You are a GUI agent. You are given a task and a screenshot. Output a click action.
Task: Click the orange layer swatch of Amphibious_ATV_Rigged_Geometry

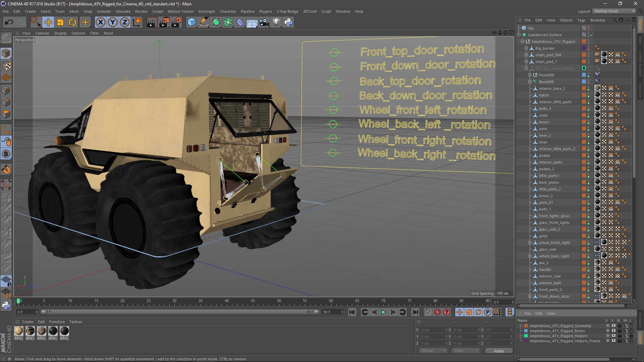526,326
